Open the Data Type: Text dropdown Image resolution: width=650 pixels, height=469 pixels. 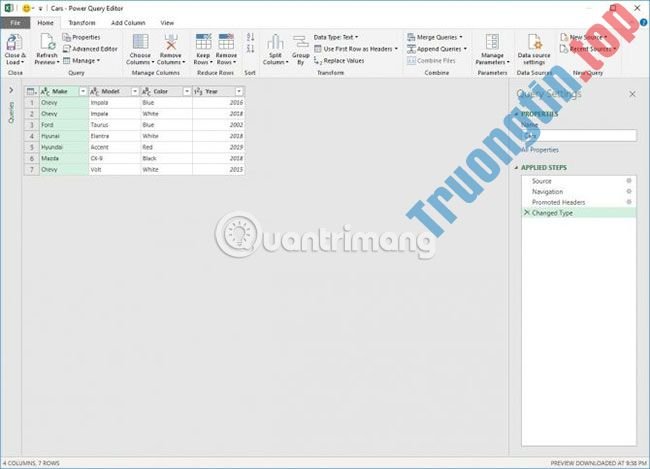point(336,37)
